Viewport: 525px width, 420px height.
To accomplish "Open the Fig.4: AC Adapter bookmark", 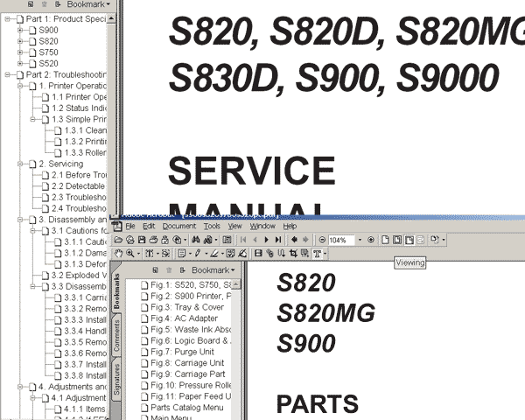I will [179, 318].
